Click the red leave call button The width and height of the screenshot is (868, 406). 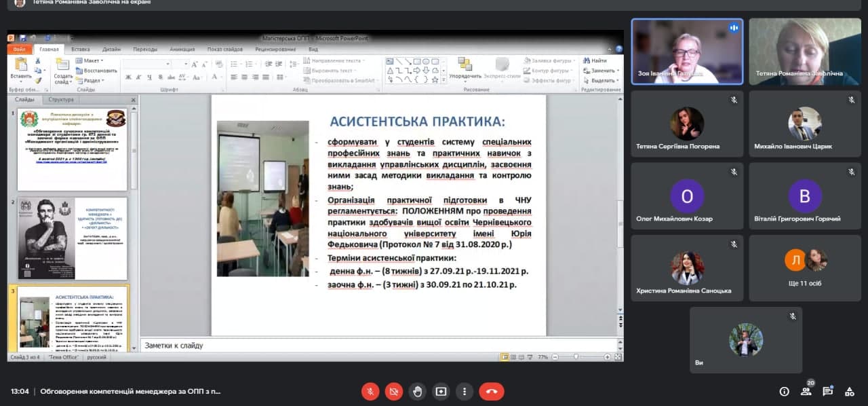click(x=491, y=391)
